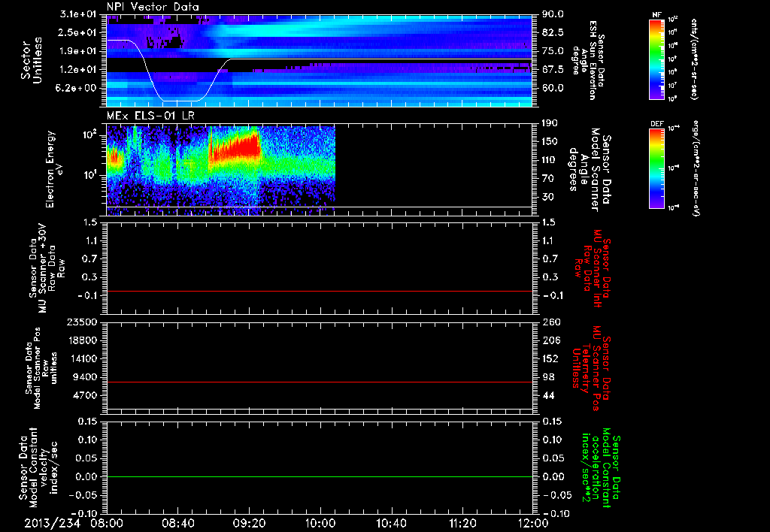Click the cnts/(cm**2-sr-sec) units label
The width and height of the screenshot is (770, 532).
[694, 59]
